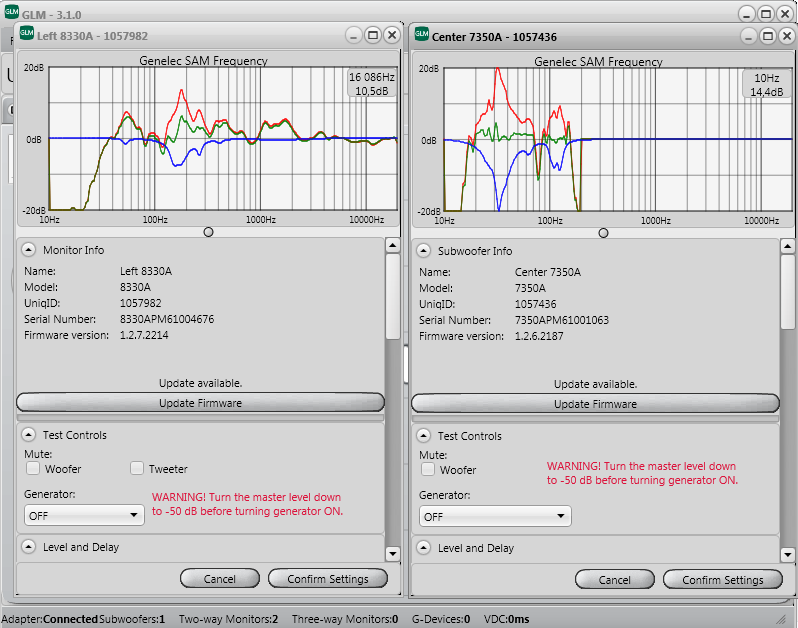Click the 16 086Hz 10,5dB cursor readout
The image size is (798, 628).
(x=372, y=83)
